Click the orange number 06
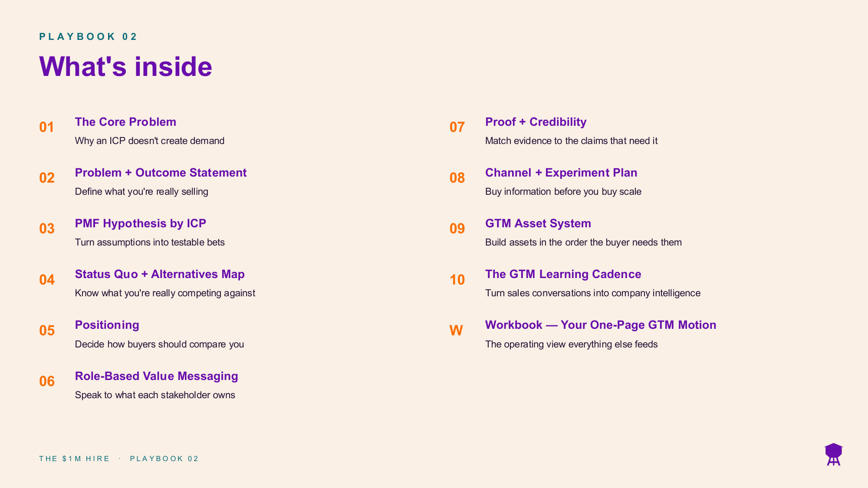This screenshot has height=488, width=868. pos(47,381)
